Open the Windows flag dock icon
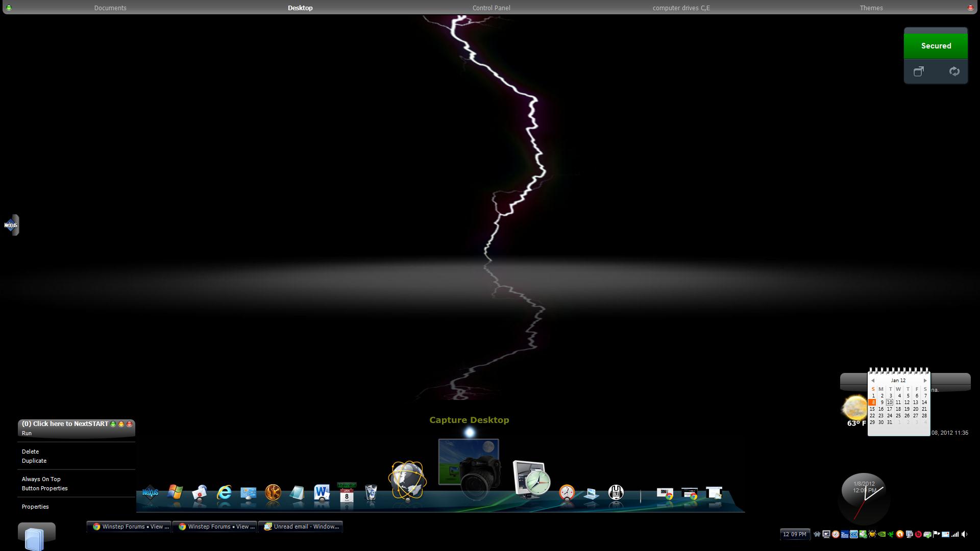Viewport: 980px width, 551px height. coord(175,492)
